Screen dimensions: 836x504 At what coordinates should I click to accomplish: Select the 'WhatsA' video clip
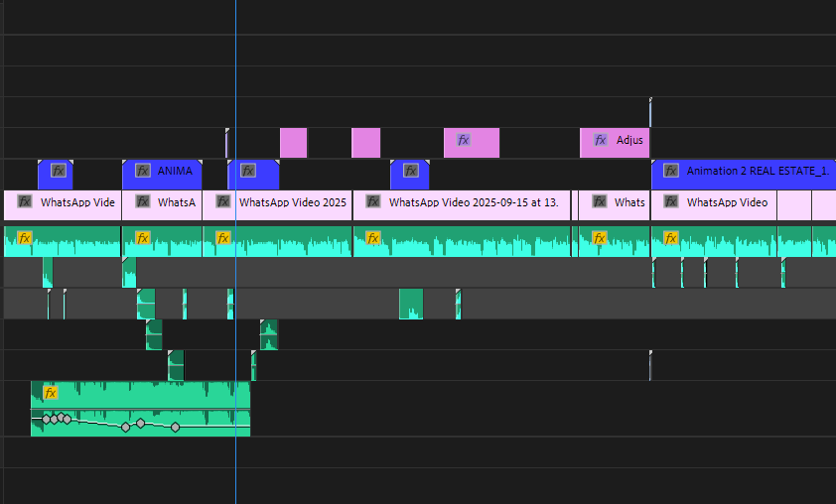click(162, 205)
